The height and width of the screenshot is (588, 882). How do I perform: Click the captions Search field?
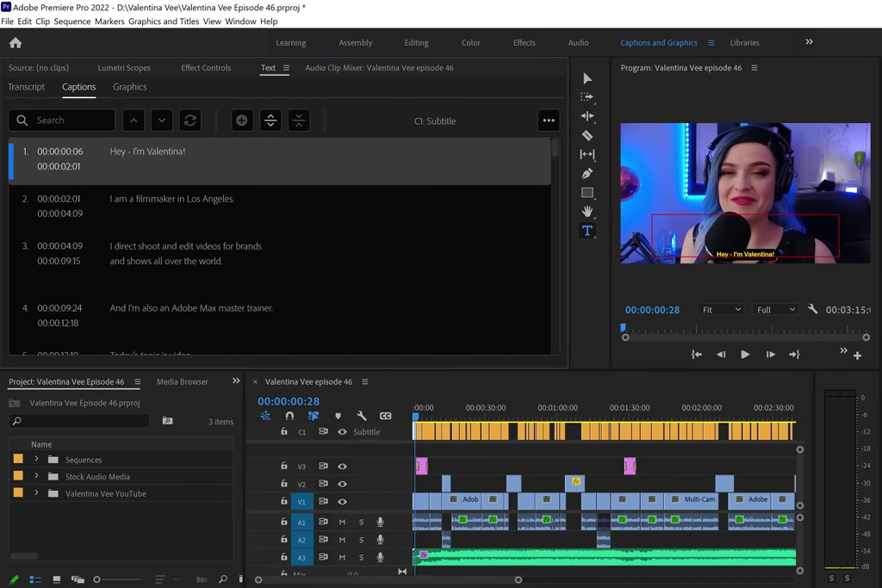62,121
